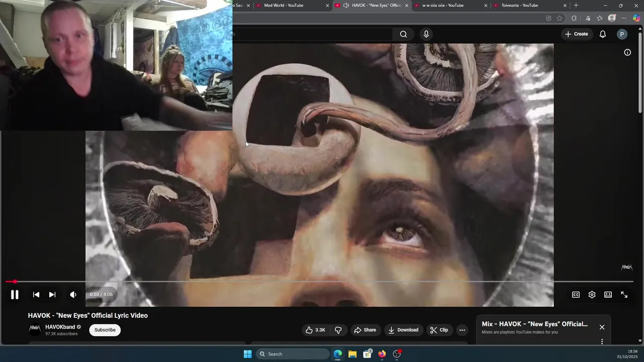The width and height of the screenshot is (644, 362).
Task: Open the video info card icon
Action: (627, 52)
